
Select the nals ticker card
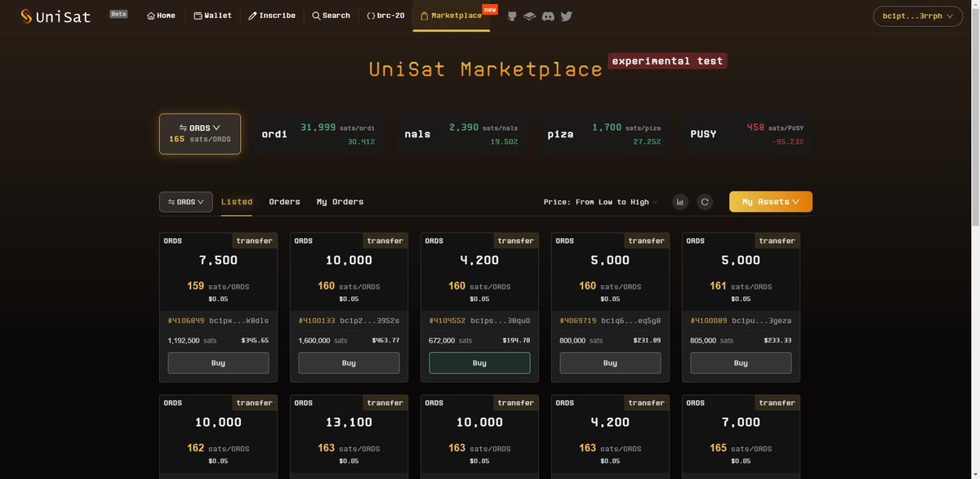click(x=461, y=134)
